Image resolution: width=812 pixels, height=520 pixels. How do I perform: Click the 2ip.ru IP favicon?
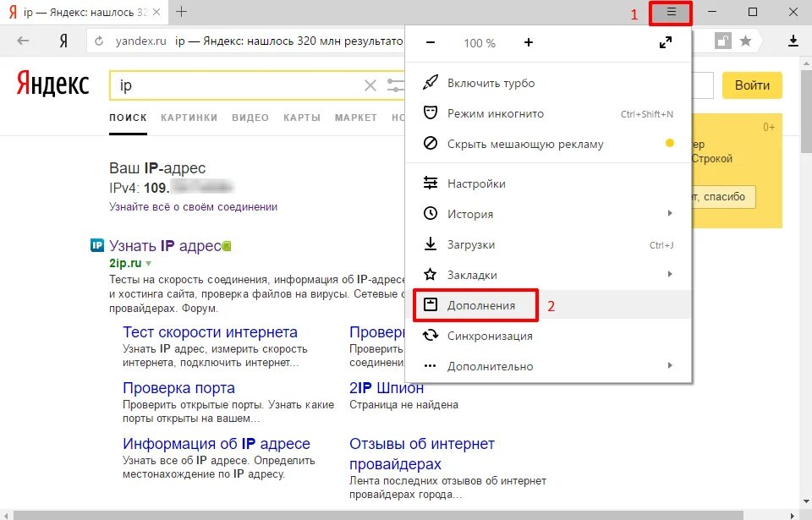97,245
